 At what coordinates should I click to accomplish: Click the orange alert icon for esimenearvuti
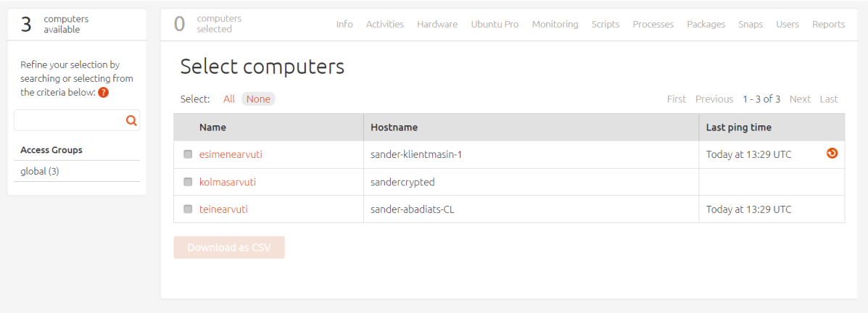[832, 153]
